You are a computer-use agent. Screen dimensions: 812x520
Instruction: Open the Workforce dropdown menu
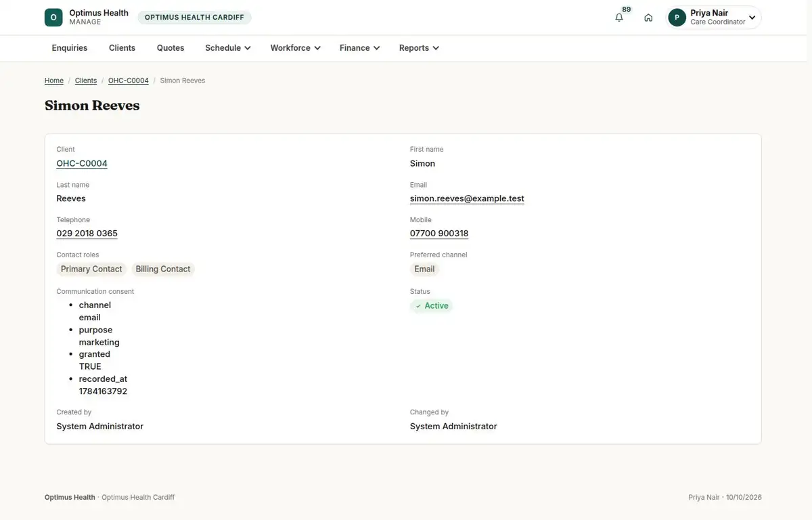pos(295,48)
